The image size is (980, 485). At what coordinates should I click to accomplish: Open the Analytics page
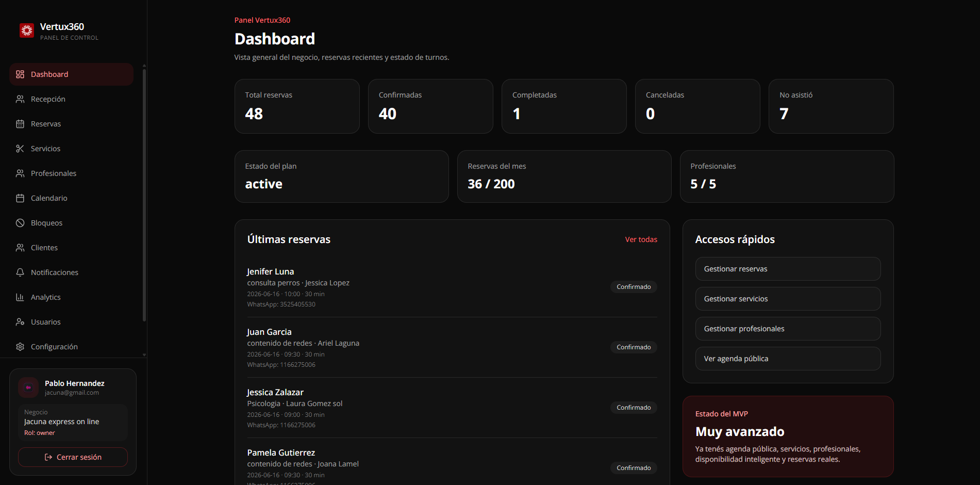point(71,297)
